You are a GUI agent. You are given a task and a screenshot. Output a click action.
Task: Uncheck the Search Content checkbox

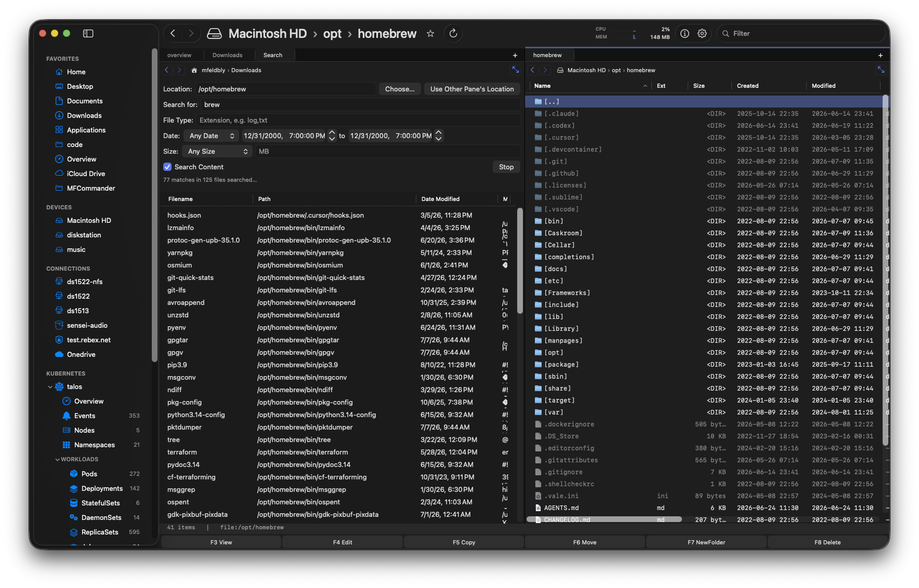(167, 167)
